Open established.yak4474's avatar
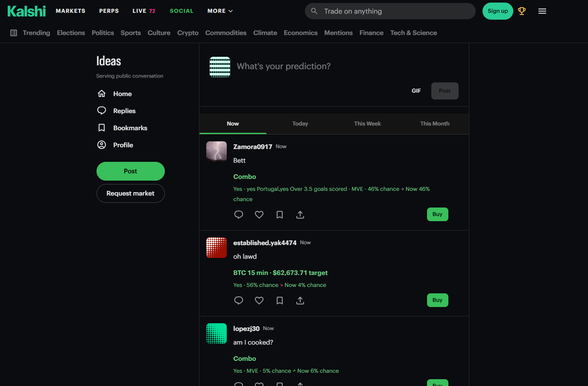Screen dimensions: 588x386 pyautogui.click(x=216, y=248)
